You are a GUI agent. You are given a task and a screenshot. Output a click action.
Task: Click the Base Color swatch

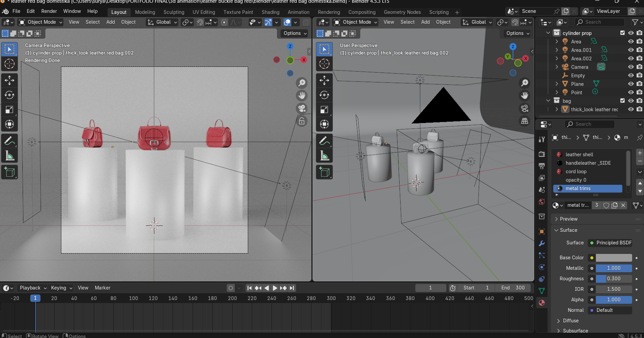tap(614, 258)
